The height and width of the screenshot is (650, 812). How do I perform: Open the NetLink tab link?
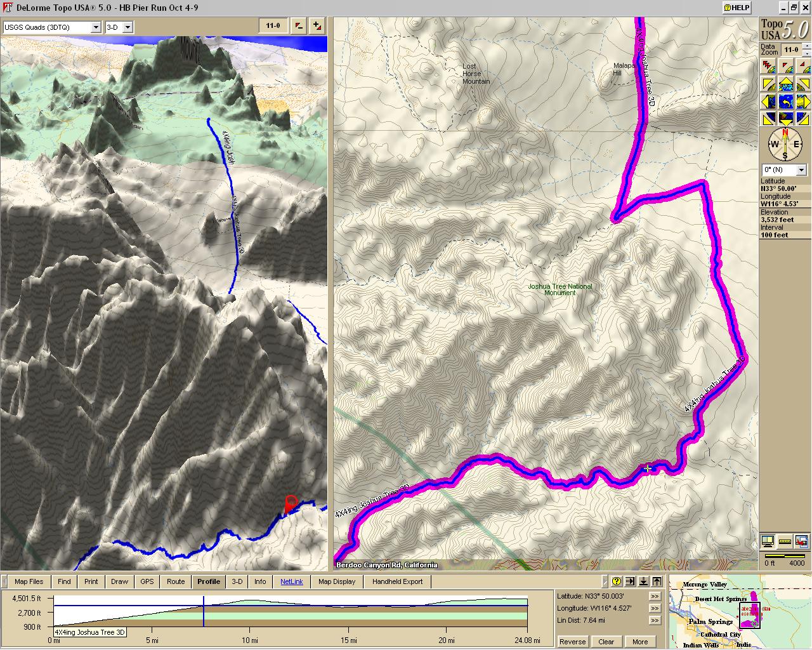click(292, 581)
